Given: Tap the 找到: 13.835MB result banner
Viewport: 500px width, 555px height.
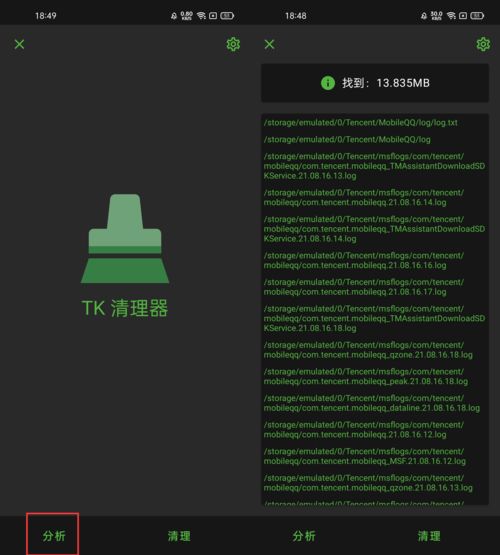Looking at the screenshot, I should coord(375,83).
